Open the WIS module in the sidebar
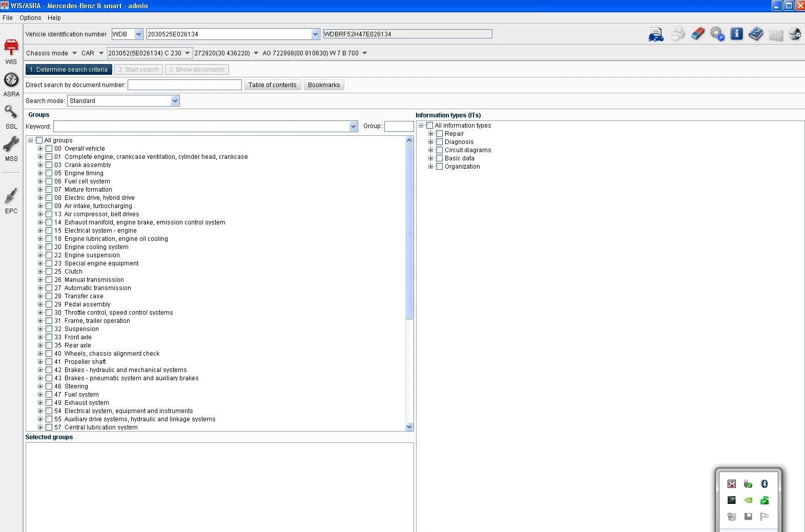 click(x=11, y=50)
